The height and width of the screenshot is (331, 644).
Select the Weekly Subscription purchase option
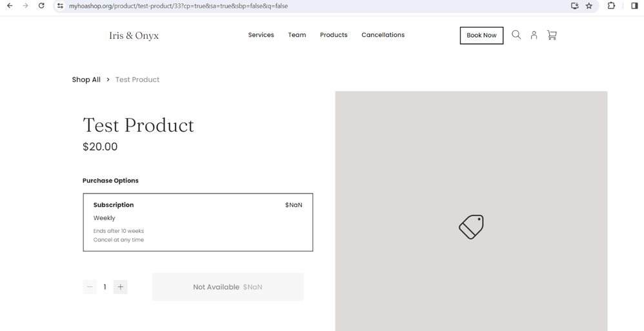197,222
